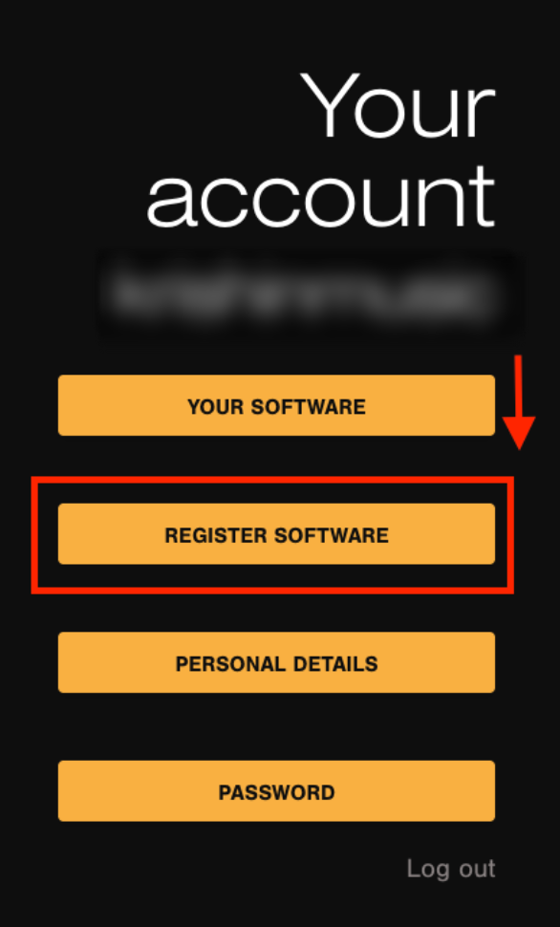Select the word Your in the title
This screenshot has height=927, width=560.
pyautogui.click(x=398, y=105)
